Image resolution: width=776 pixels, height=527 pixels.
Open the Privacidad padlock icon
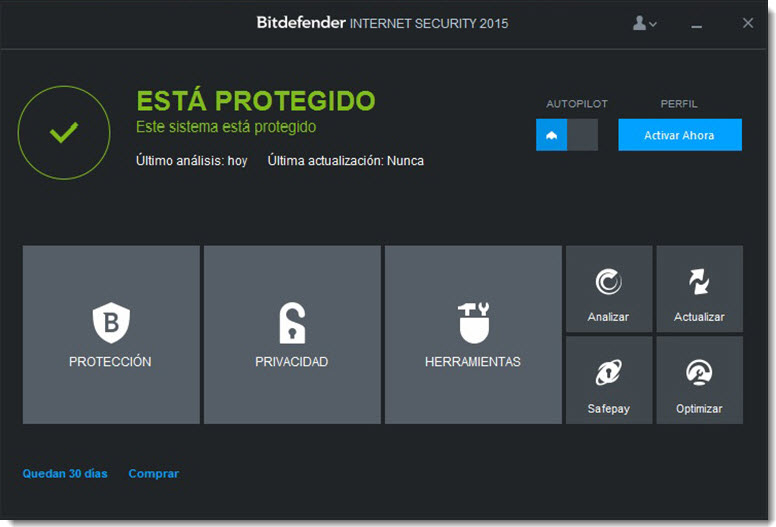[x=292, y=323]
